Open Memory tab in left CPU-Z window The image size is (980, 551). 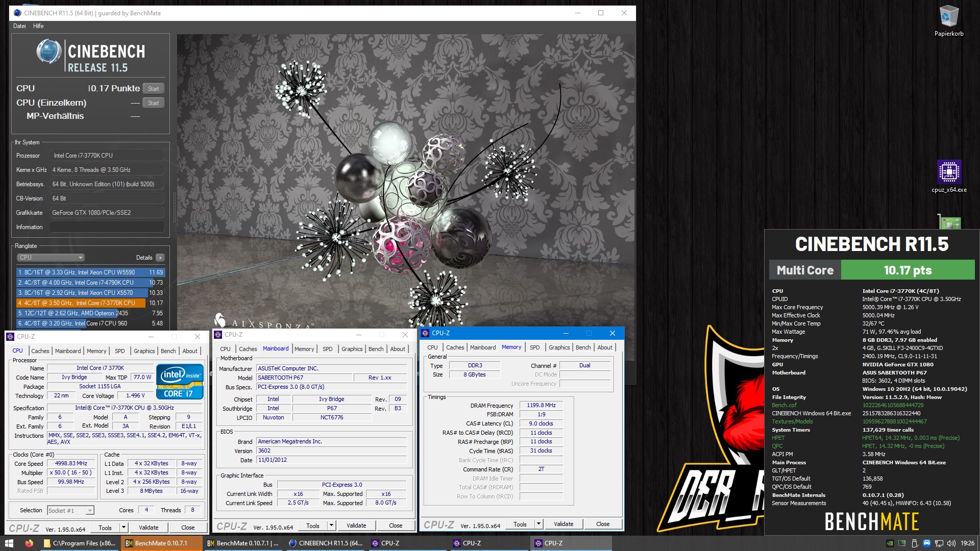tap(96, 351)
